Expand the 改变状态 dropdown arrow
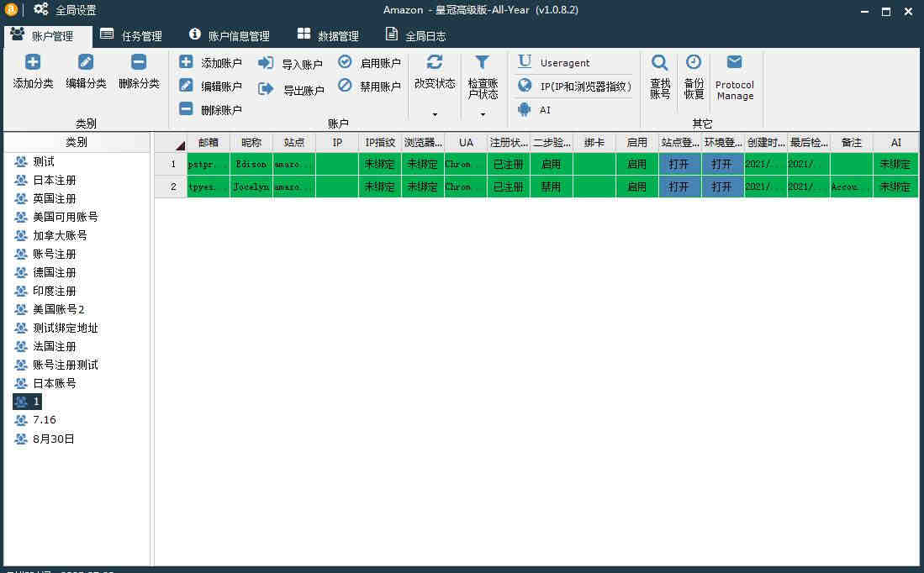This screenshot has width=924, height=573. coord(435,114)
